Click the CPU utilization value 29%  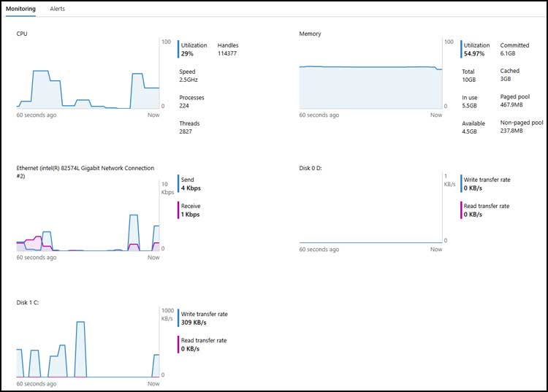187,54
